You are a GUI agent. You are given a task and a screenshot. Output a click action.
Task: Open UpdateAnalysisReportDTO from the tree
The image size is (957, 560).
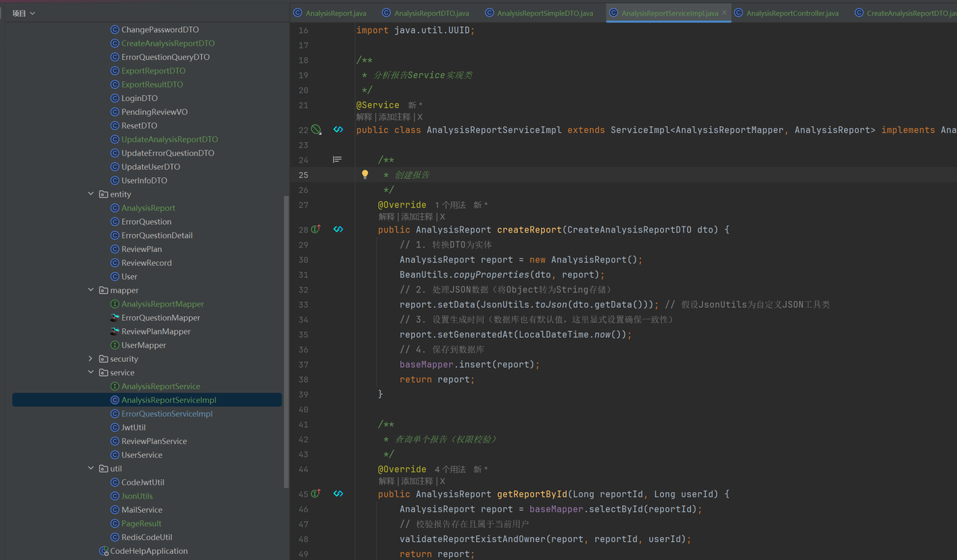pos(170,139)
